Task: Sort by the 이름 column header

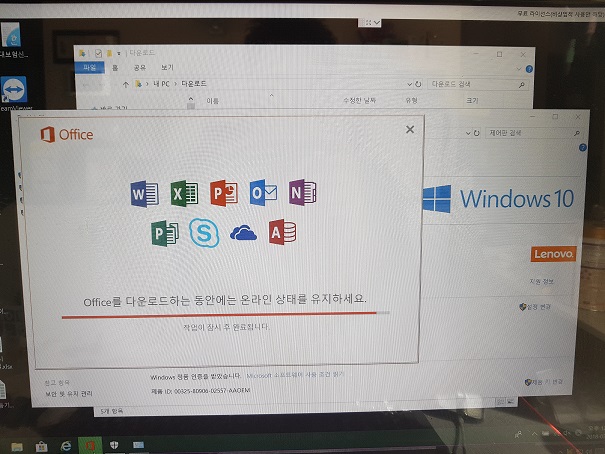Action: [213, 101]
